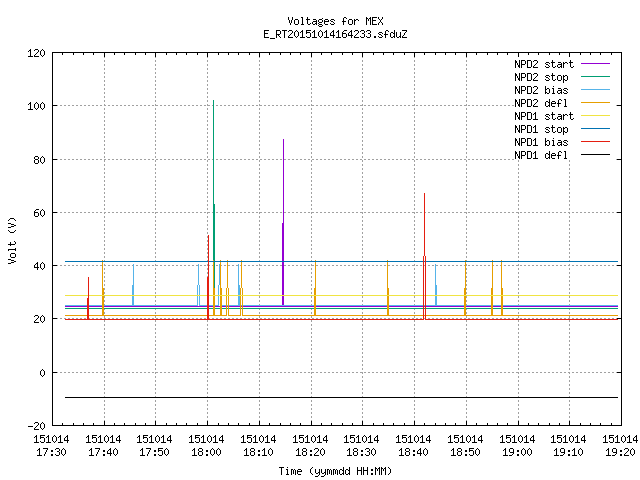Click the x-axis tick label 151014 19:20
The width and height of the screenshot is (640, 480).
[620, 446]
